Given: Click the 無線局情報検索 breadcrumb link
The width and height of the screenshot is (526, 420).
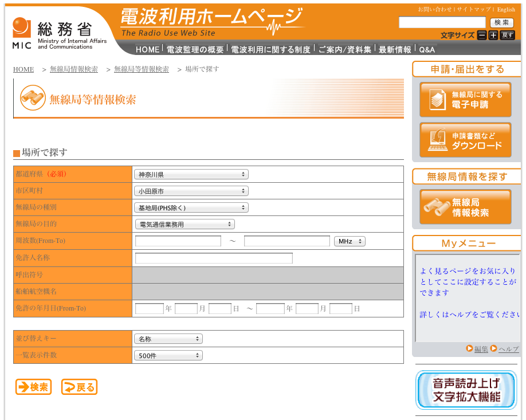Looking at the screenshot, I should [74, 69].
